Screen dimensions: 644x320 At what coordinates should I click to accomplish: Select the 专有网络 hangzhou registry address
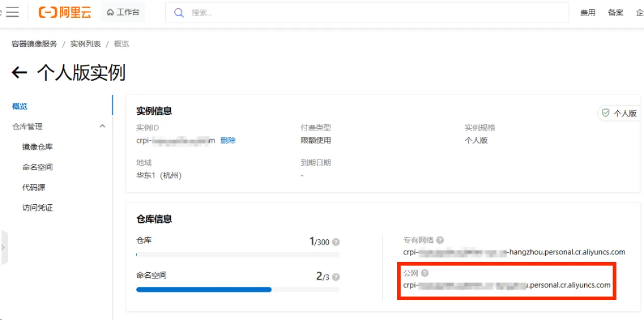point(514,252)
